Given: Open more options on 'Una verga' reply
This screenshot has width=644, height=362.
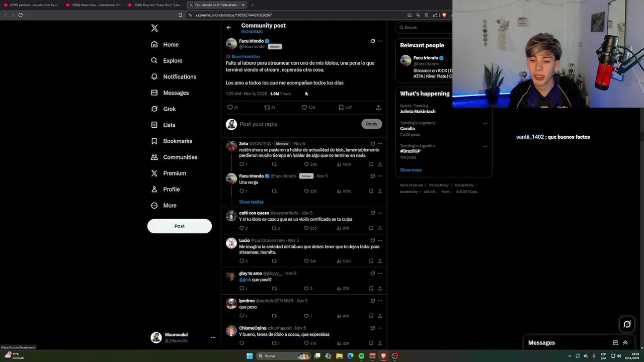Looking at the screenshot, I should coord(380,176).
